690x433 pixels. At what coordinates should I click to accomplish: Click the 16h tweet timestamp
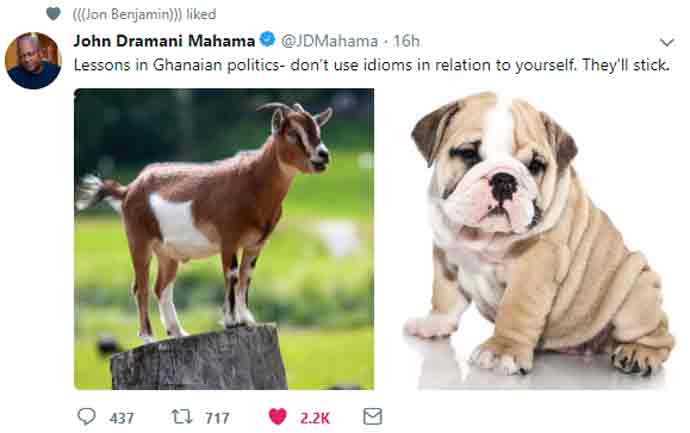click(407, 41)
